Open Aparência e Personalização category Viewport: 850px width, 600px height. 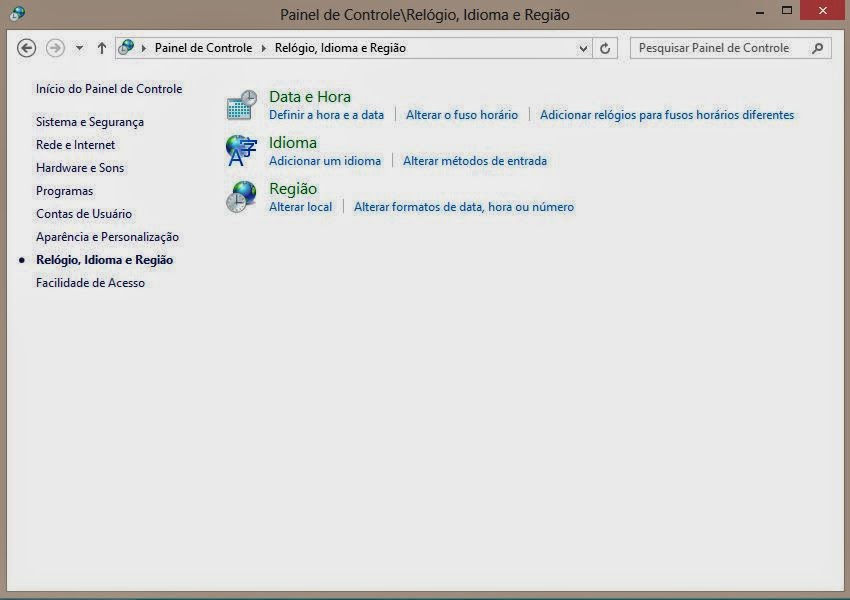pos(107,237)
